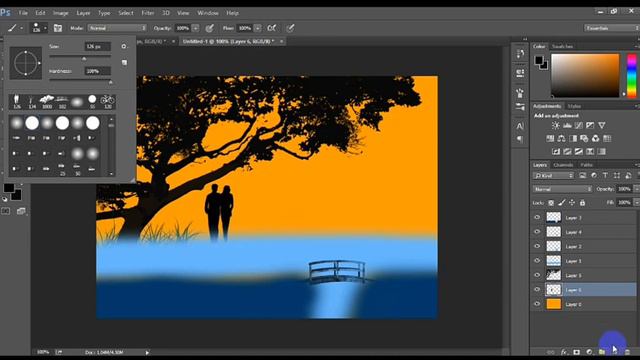Open the Filter menu
Image resolution: width=640 pixels, height=360 pixels.
coord(148,13)
